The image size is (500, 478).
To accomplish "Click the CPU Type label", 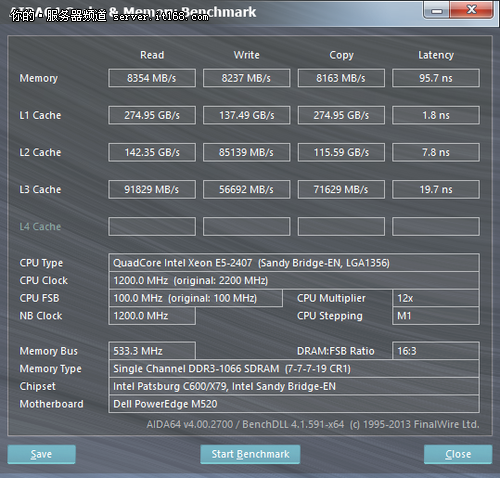I will (x=41, y=263).
